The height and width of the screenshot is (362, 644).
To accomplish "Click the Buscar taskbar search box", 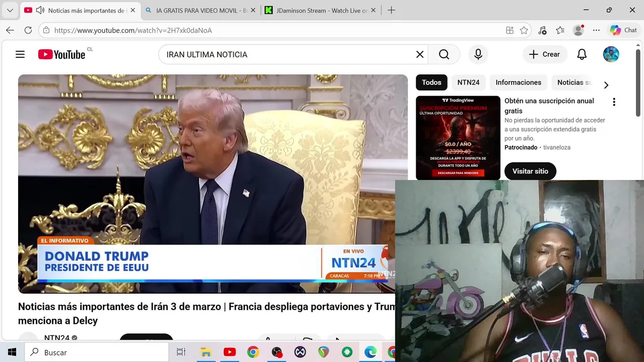I will pos(97,352).
